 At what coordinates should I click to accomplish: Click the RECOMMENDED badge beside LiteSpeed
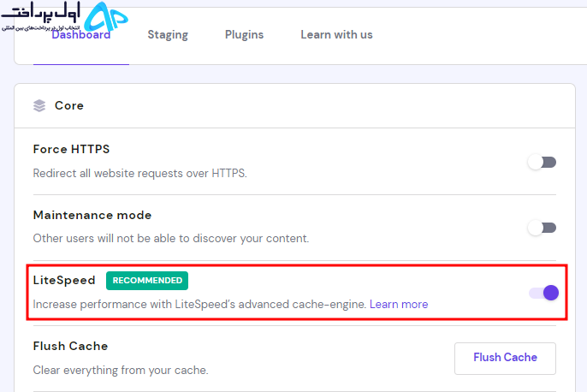(x=147, y=281)
